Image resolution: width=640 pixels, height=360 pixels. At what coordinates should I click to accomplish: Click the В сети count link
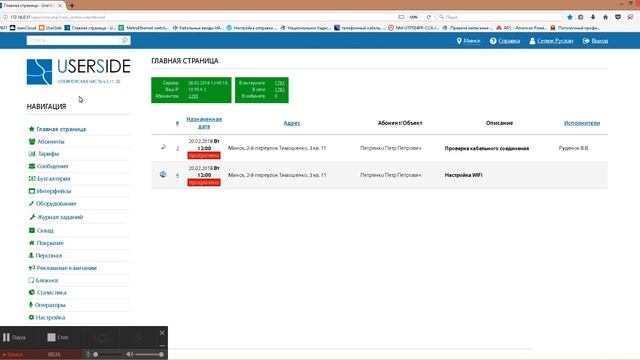(x=280, y=89)
